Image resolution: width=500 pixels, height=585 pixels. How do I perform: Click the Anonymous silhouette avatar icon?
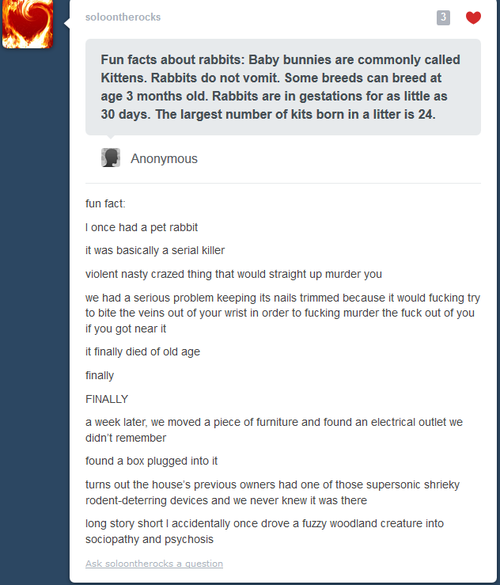click(110, 158)
